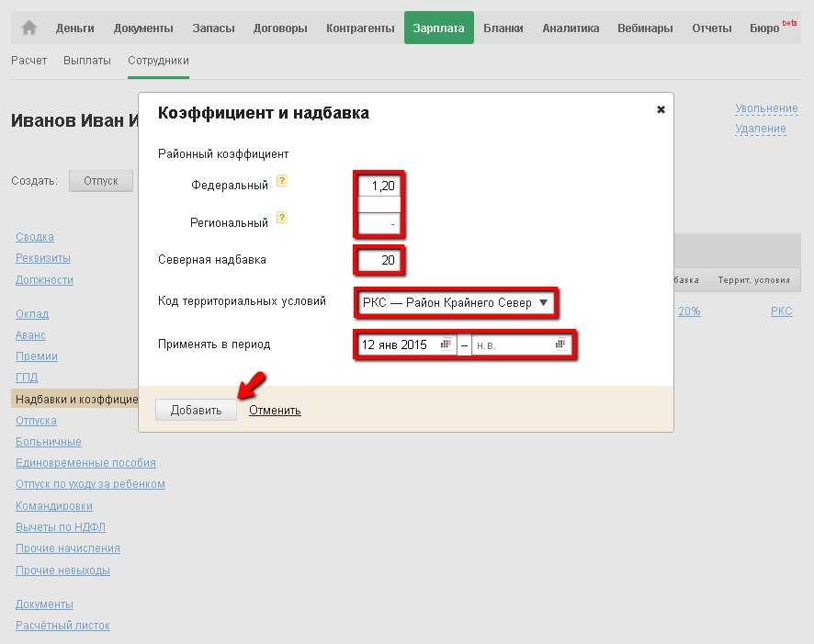Open the ГПД sidebar link
Viewport: 814px width, 644px height.
[27, 378]
